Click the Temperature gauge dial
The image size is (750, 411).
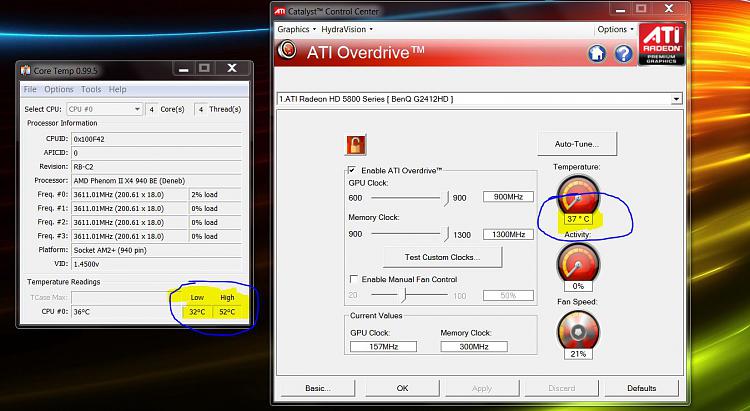(x=578, y=194)
